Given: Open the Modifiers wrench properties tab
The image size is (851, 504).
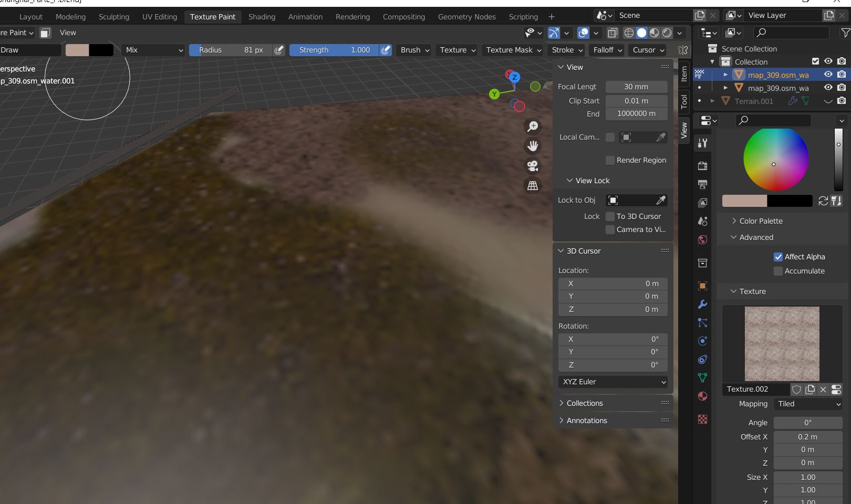Looking at the screenshot, I should click(x=703, y=304).
